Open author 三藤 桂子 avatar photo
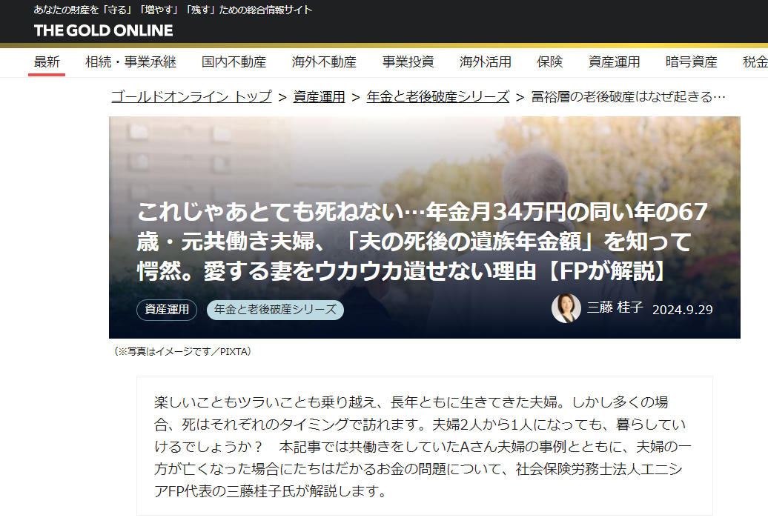 pyautogui.click(x=566, y=308)
